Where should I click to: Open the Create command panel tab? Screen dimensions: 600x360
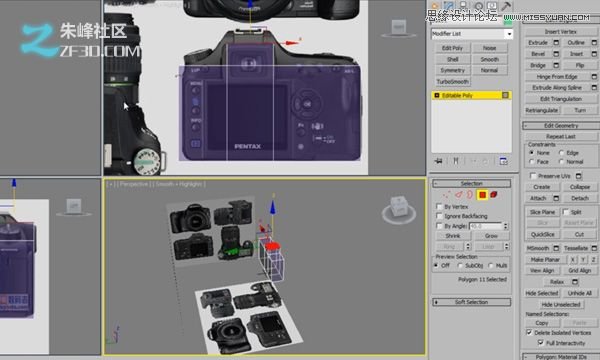tap(435, 5)
